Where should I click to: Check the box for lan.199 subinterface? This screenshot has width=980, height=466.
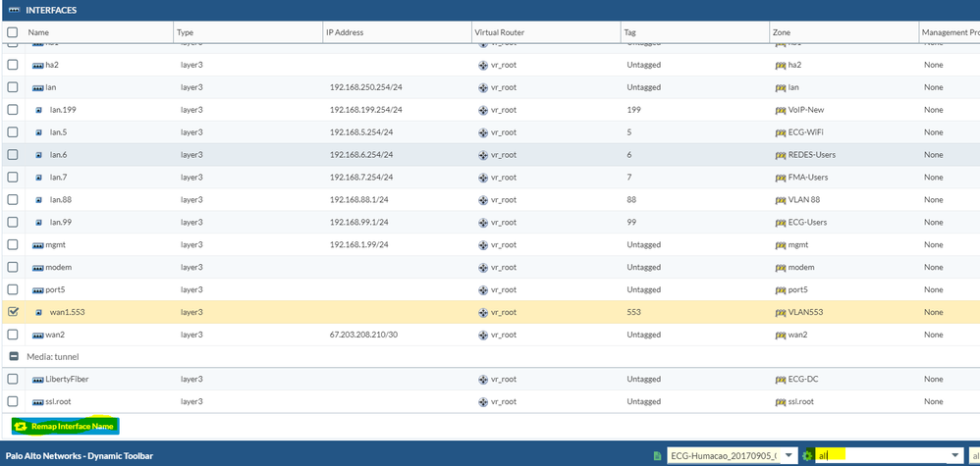pyautogui.click(x=13, y=110)
